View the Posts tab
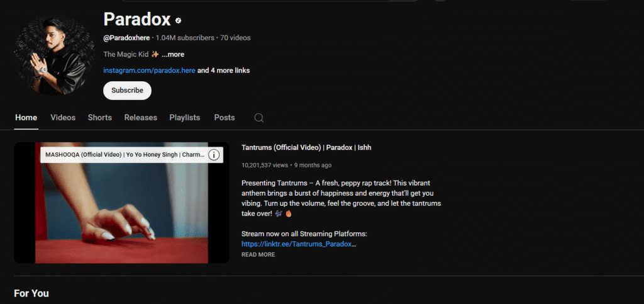Screen dimensions: 644x304 point(224,118)
